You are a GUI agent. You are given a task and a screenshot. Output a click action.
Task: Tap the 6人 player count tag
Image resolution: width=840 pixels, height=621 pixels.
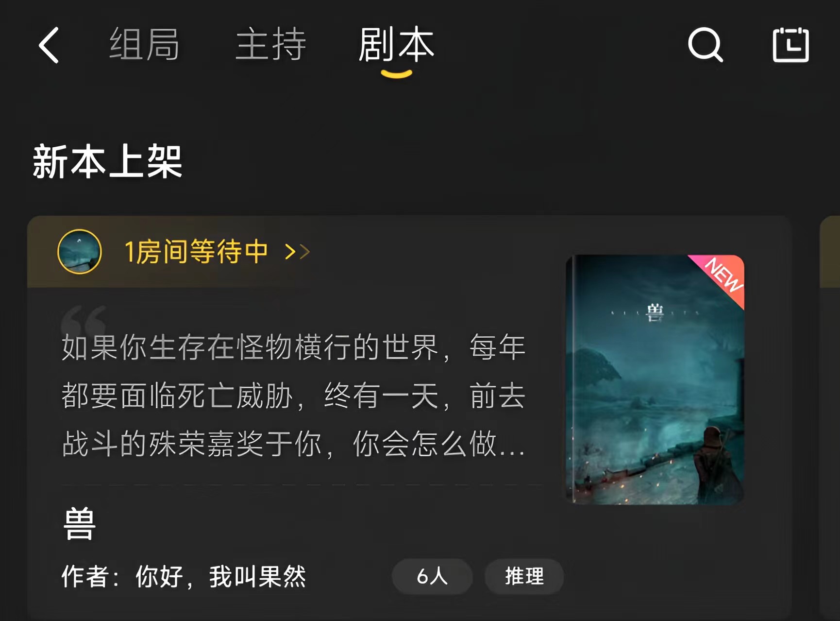(432, 576)
